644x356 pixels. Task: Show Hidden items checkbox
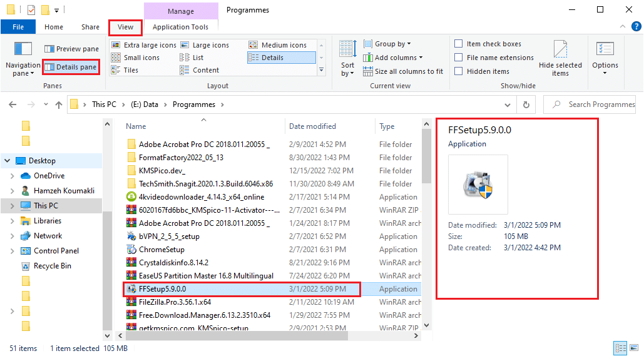point(459,71)
